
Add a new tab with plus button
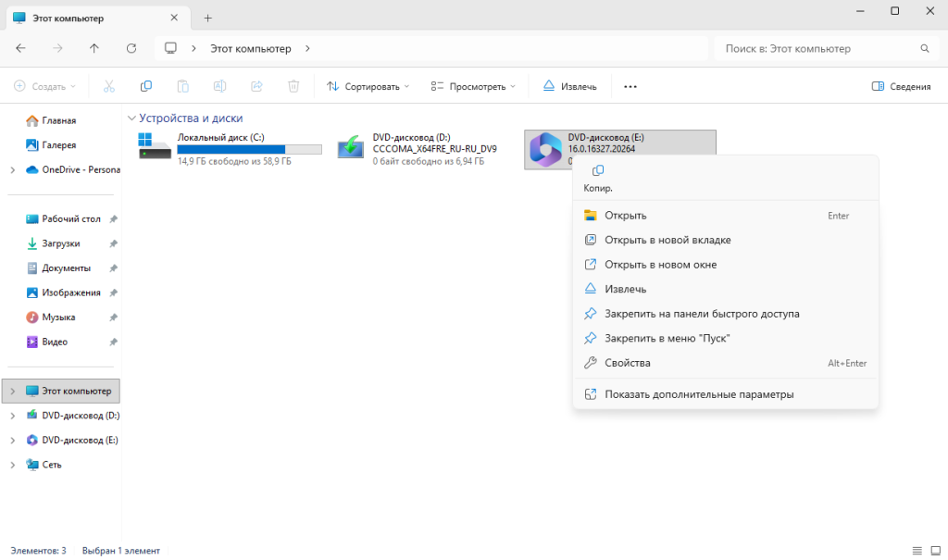[x=208, y=19]
